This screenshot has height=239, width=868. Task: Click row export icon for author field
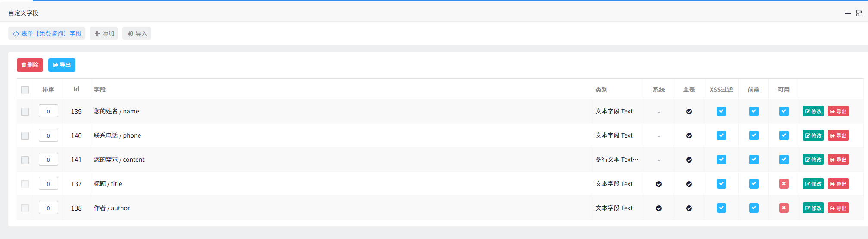838,208
